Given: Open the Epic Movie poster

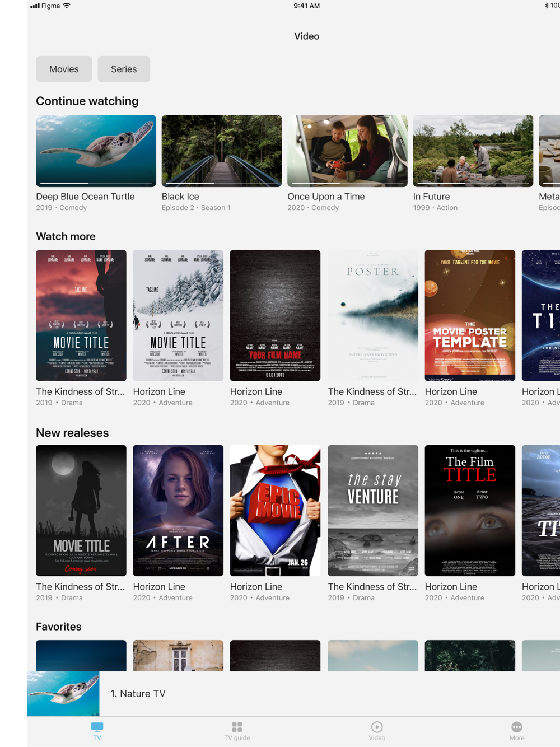Looking at the screenshot, I should click(275, 511).
